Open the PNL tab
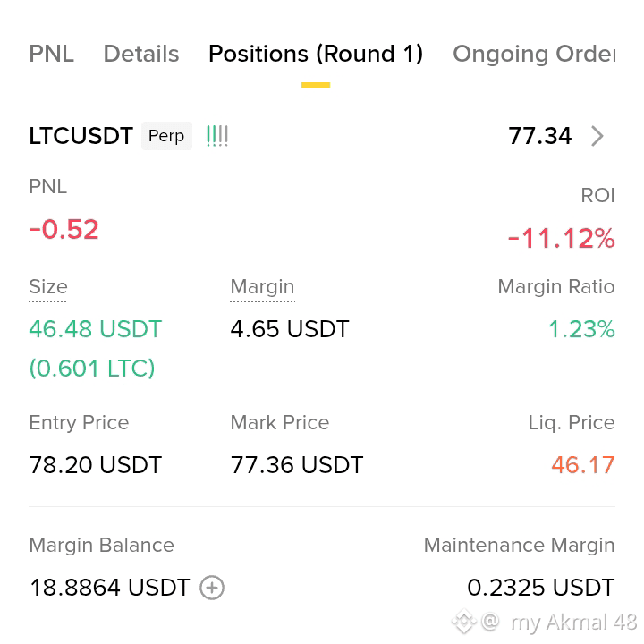The height and width of the screenshot is (644, 644). 51,54
